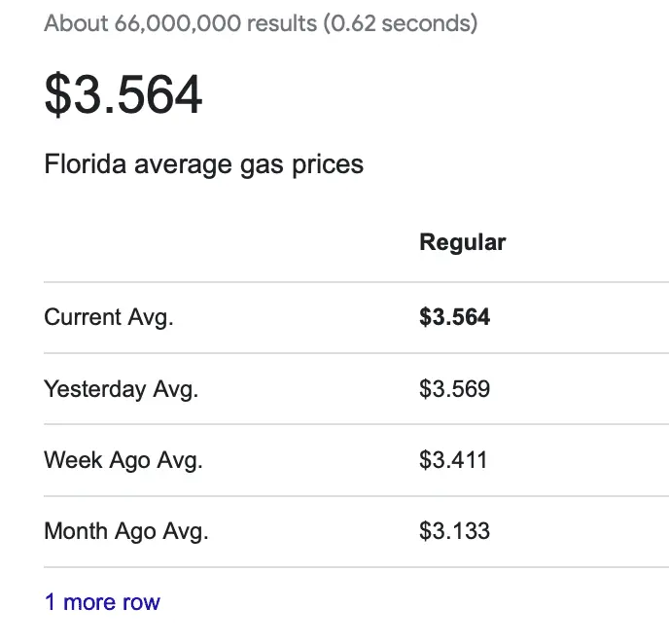Click the word "About" in the results line
This screenshot has height=644, width=669.
tap(76, 22)
